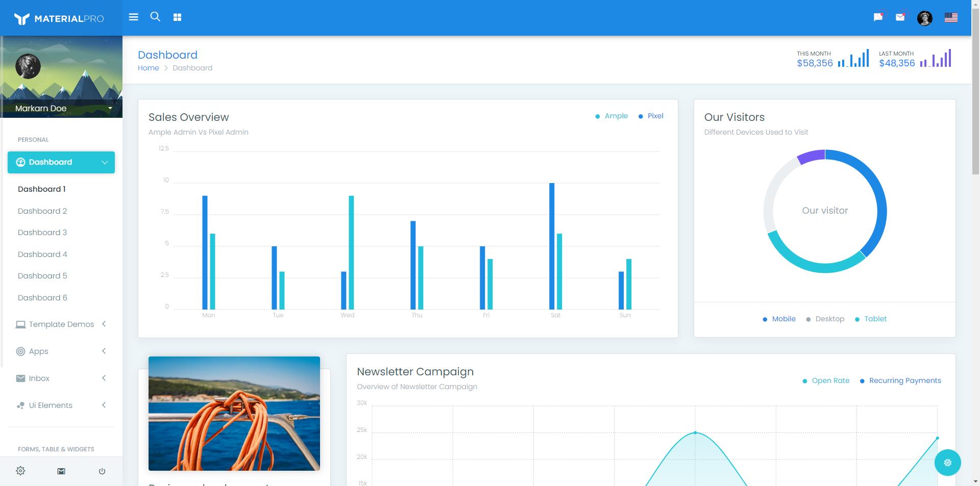Open the orange rope boat photo
Image resolution: width=980 pixels, height=486 pixels.
click(234, 414)
